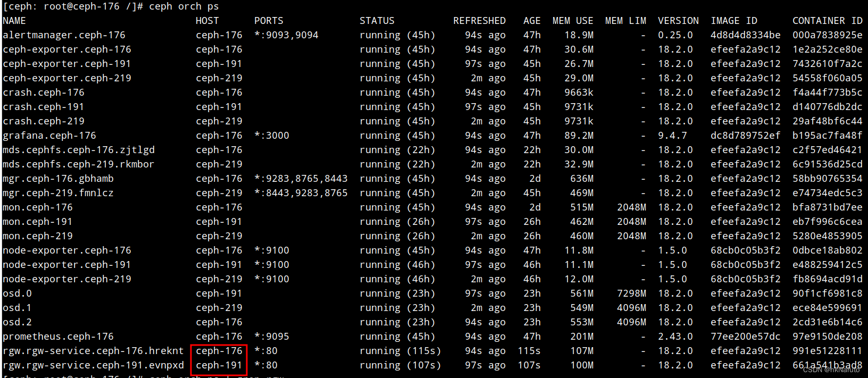
Task: Click status 'running (107s)'
Action: [400, 365]
